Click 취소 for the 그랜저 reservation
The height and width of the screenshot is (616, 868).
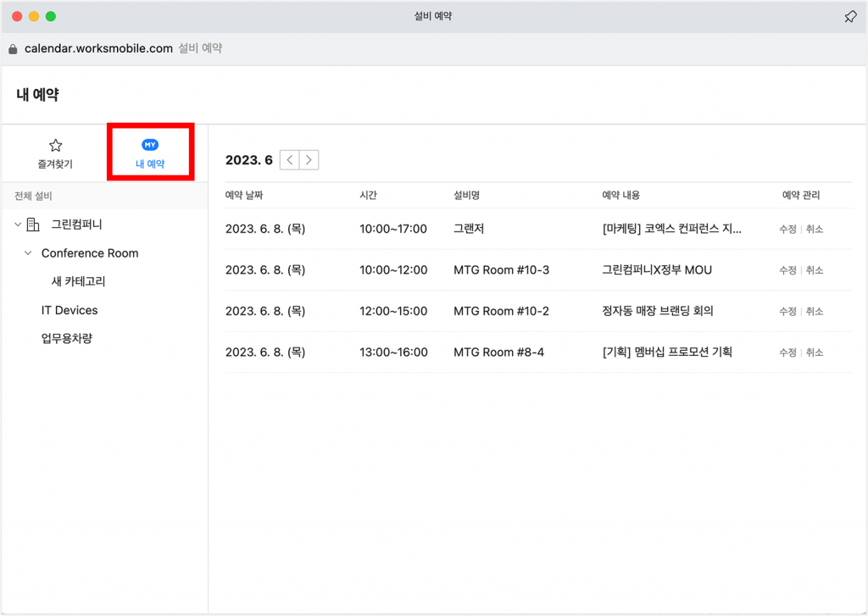tap(815, 229)
